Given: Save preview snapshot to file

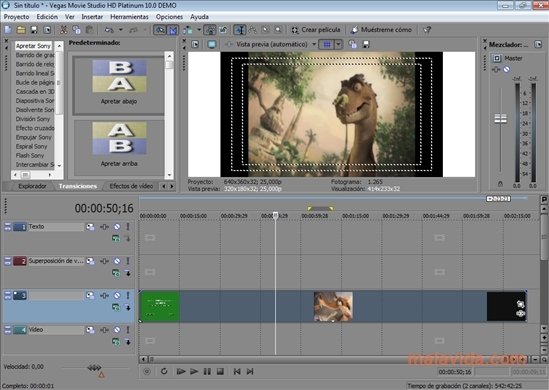Looking at the screenshot, I should [x=366, y=44].
